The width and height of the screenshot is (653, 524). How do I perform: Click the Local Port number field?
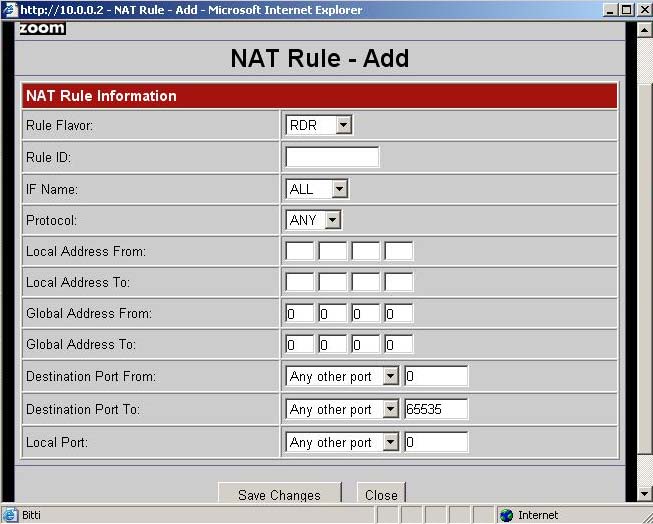436,442
